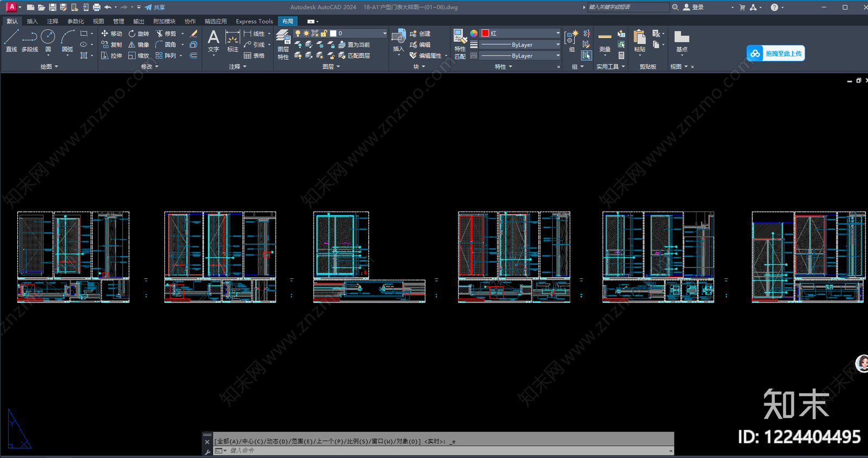The image size is (868, 458).
Task: Click the keyword search input field
Action: click(628, 7)
